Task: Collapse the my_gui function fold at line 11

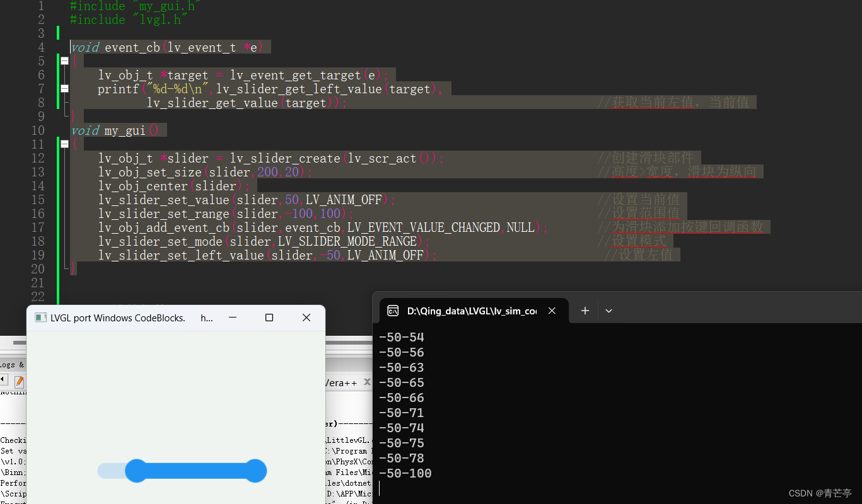Action: click(x=64, y=144)
